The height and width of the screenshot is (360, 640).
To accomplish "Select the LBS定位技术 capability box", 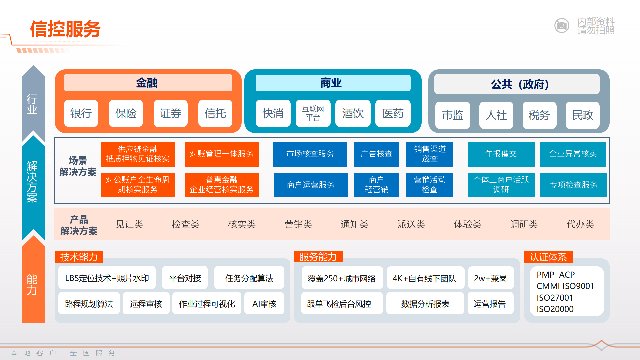I will [107, 278].
